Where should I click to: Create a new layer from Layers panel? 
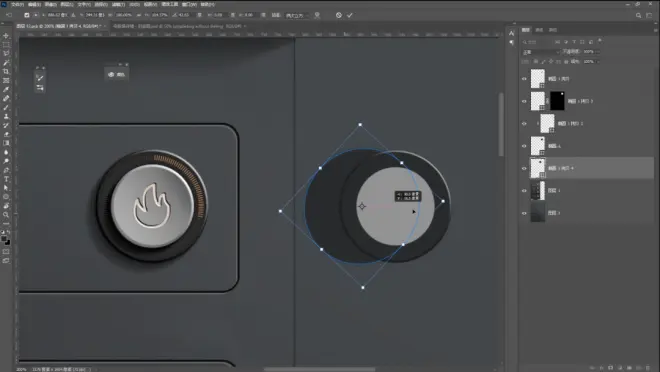(x=639, y=368)
